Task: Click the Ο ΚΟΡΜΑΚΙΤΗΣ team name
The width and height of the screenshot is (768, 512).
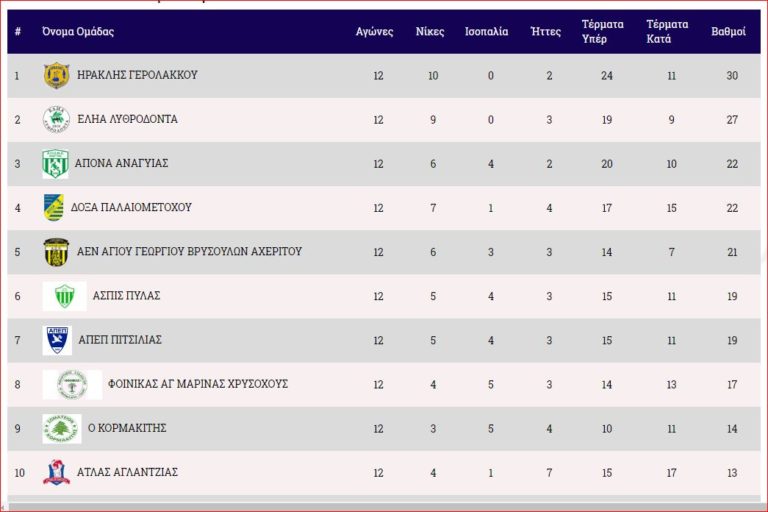Action: click(x=127, y=428)
